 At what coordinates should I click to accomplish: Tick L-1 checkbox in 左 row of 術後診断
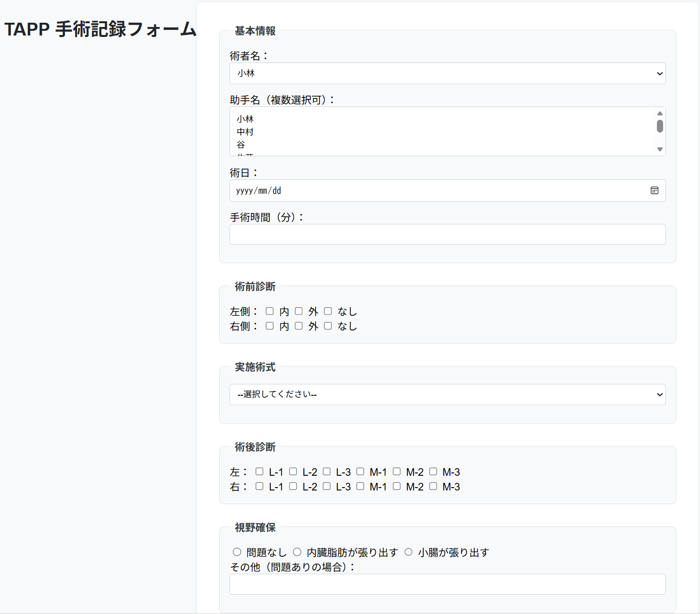click(x=259, y=472)
